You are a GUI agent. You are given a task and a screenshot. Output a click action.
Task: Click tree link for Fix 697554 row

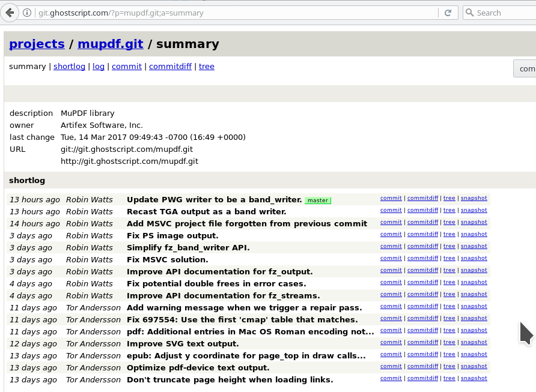(x=449, y=318)
